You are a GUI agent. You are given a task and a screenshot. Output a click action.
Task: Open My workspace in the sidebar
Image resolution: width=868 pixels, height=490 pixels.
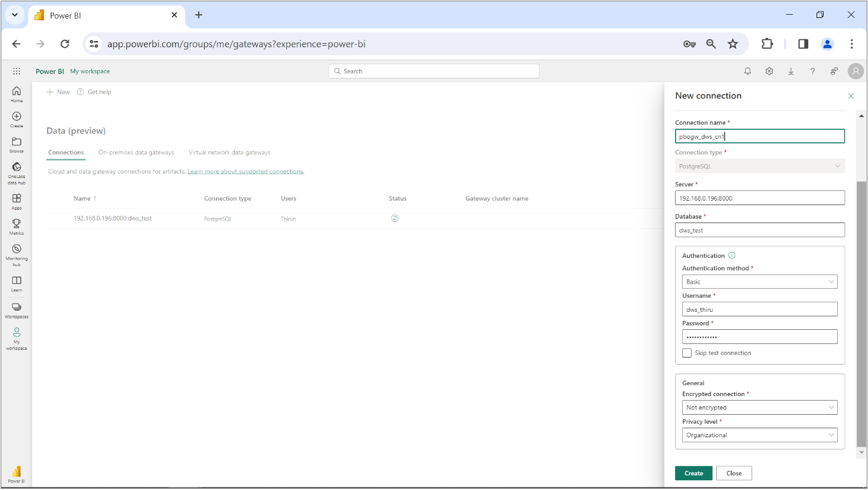tap(17, 338)
